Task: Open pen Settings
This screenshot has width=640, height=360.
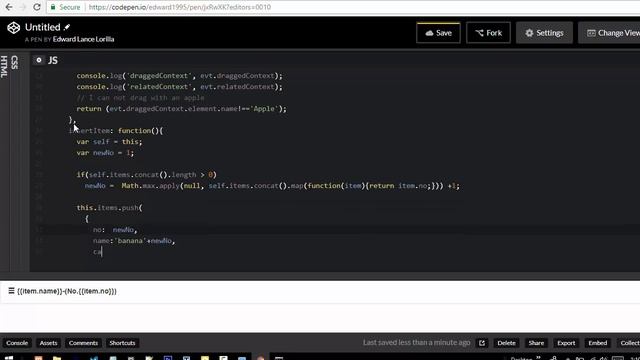Action: tap(544, 33)
